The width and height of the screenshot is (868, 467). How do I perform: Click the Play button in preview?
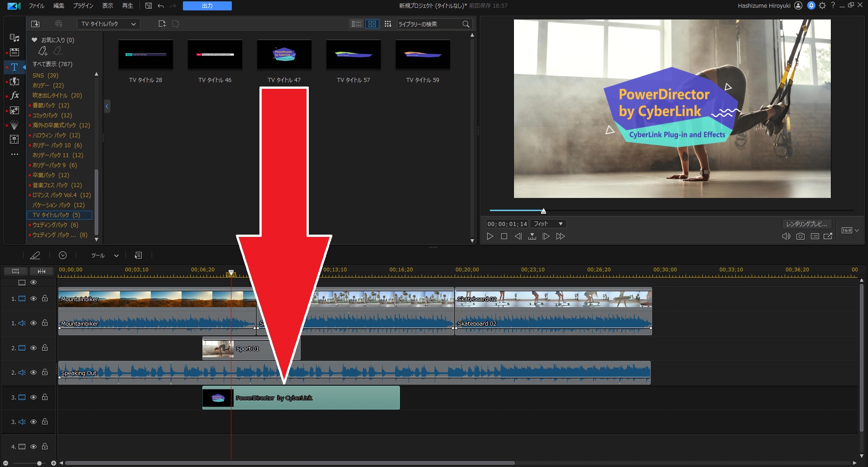point(490,236)
